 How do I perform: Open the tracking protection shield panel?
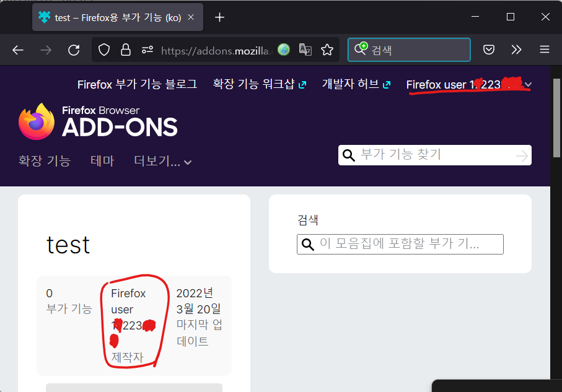point(104,50)
